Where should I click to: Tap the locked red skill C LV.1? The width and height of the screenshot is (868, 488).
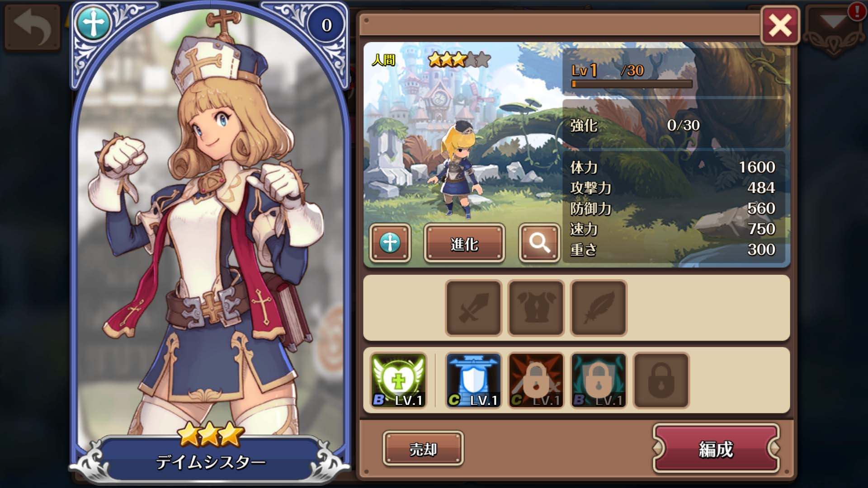pyautogui.click(x=536, y=380)
